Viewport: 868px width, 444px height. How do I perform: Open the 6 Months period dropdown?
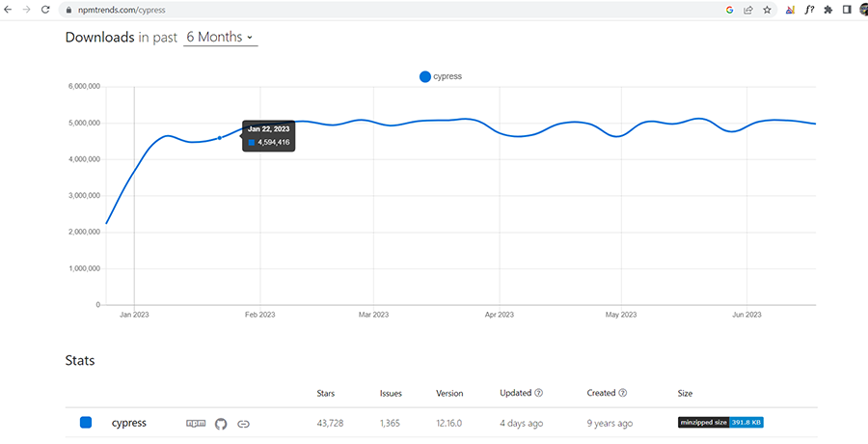point(220,37)
